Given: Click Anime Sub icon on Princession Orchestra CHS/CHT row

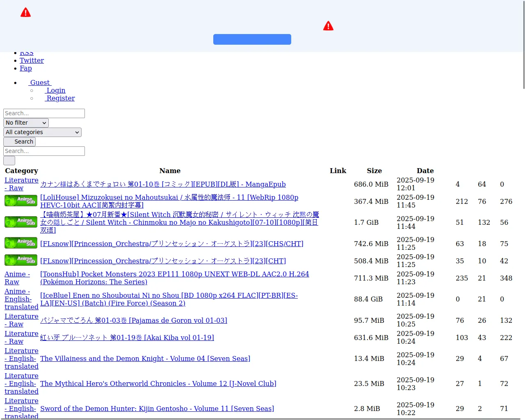Looking at the screenshot, I should pyautogui.click(x=21, y=243).
